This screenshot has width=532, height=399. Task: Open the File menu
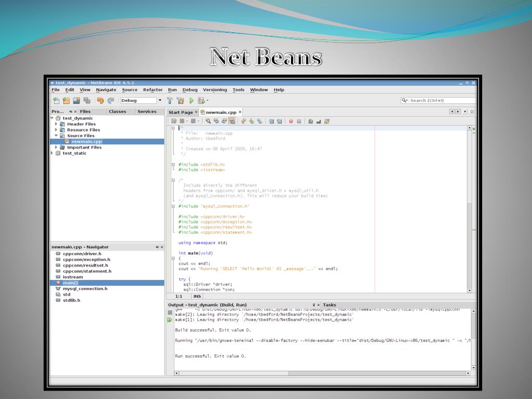[x=55, y=89]
